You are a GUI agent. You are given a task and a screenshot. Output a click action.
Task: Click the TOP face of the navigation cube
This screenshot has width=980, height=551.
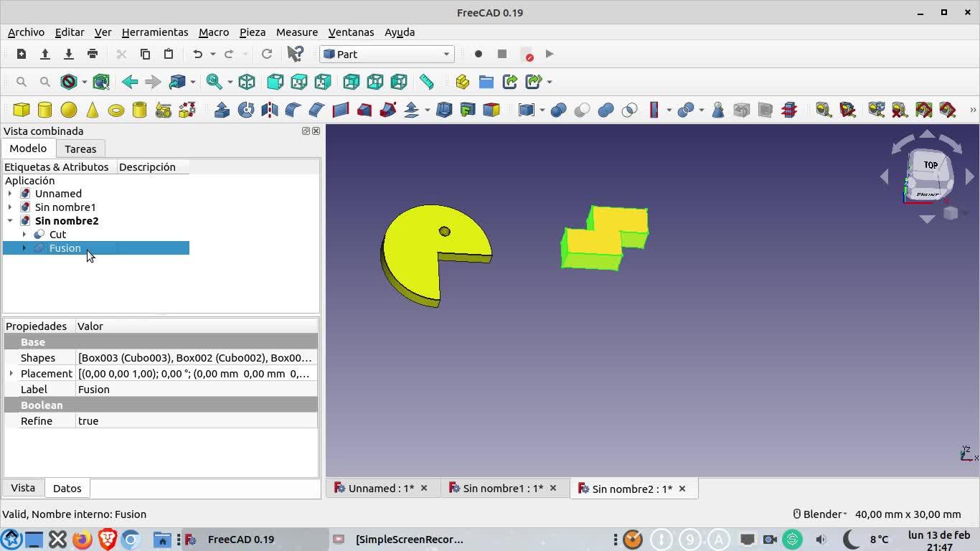point(930,165)
